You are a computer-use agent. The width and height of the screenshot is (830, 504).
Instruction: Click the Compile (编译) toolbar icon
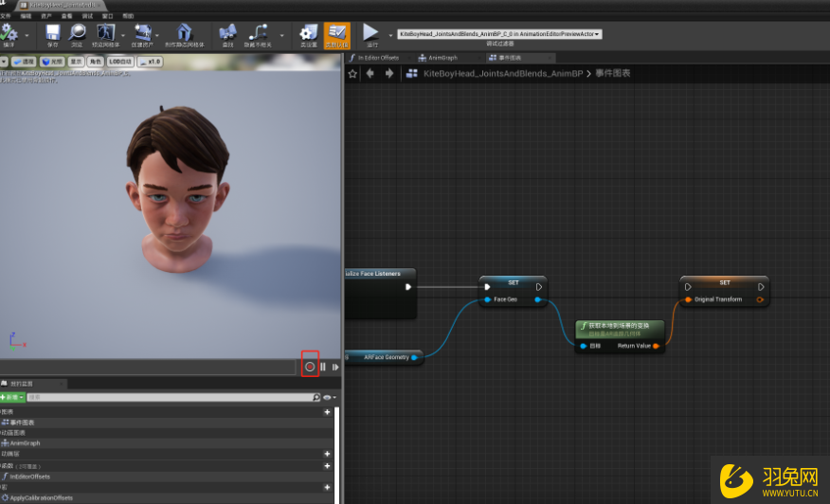coord(9,34)
